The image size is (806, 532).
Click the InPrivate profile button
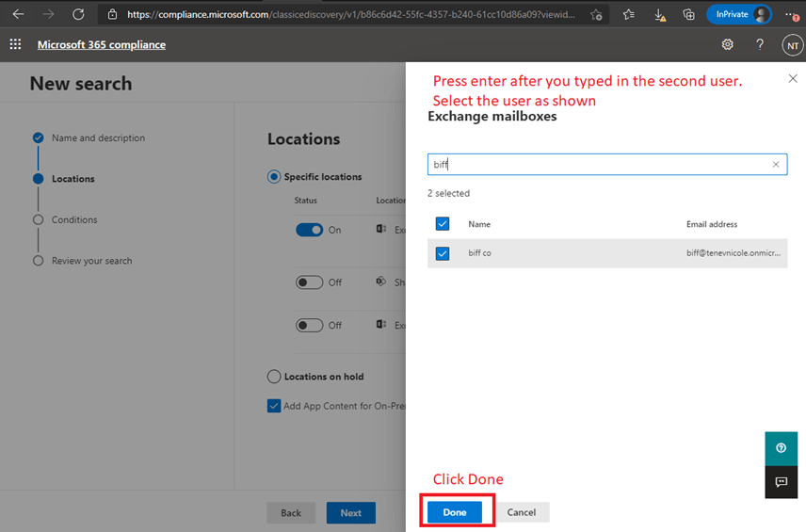(740, 14)
